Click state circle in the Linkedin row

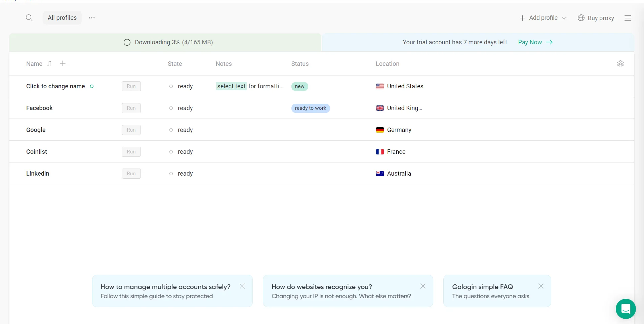tap(171, 174)
